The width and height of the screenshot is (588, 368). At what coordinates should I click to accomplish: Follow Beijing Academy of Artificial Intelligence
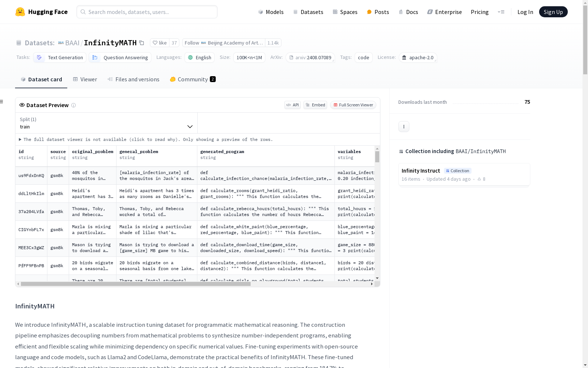[224, 43]
